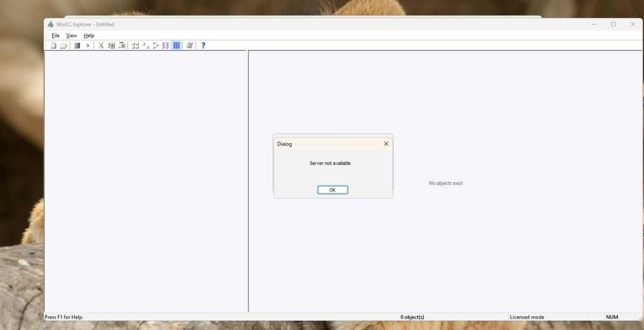
Task: Switch to Large Icons view
Action: pyautogui.click(x=136, y=45)
